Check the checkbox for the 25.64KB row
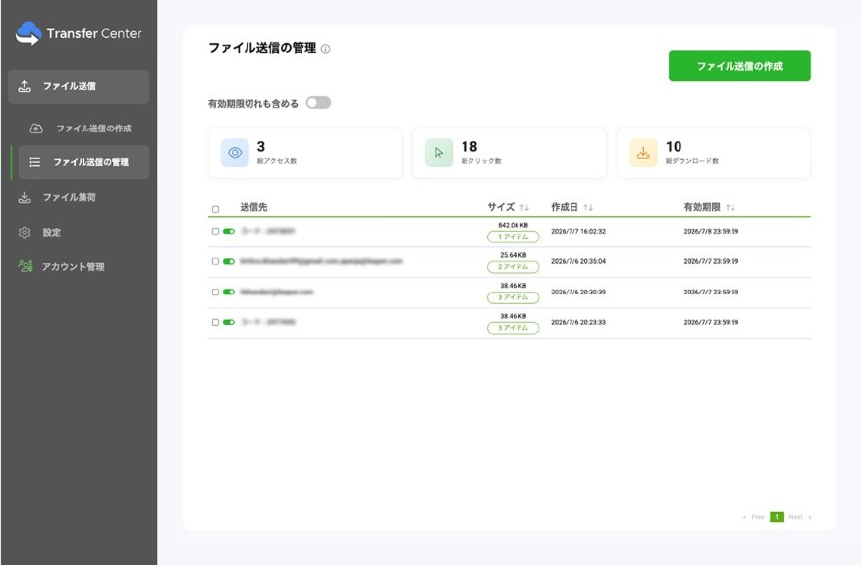This screenshot has width=861, height=565. (215, 261)
